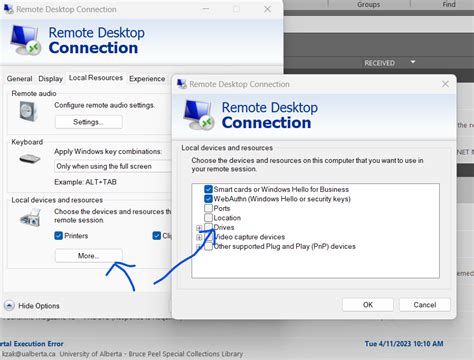The width and height of the screenshot is (474, 360).
Task: Click Cancel in devices dialog
Action: 425,305
